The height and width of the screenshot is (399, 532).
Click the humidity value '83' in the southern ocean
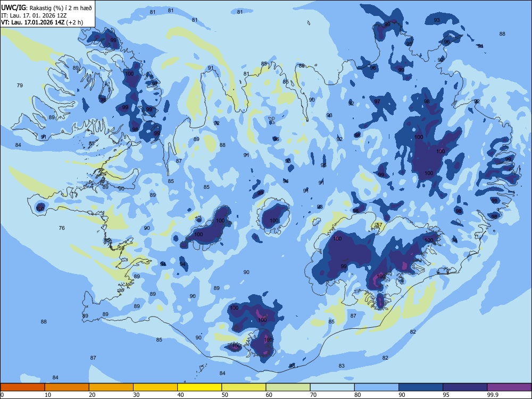click(342, 366)
